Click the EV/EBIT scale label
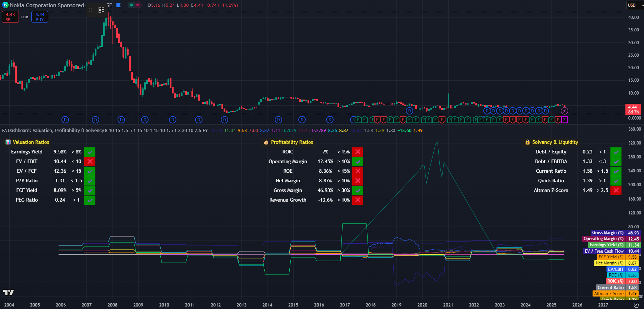The image size is (644, 309). tap(616, 269)
